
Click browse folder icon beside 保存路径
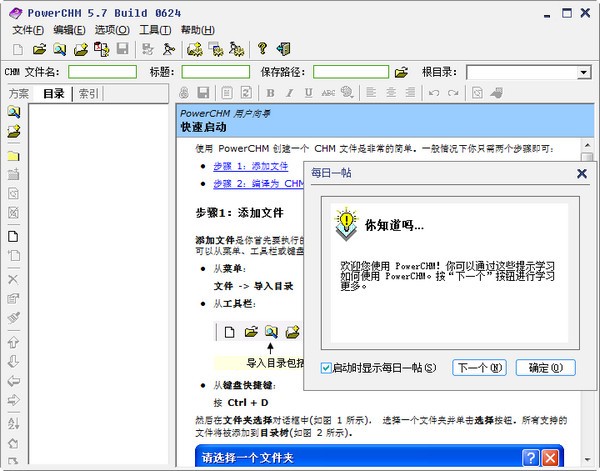tap(401, 72)
